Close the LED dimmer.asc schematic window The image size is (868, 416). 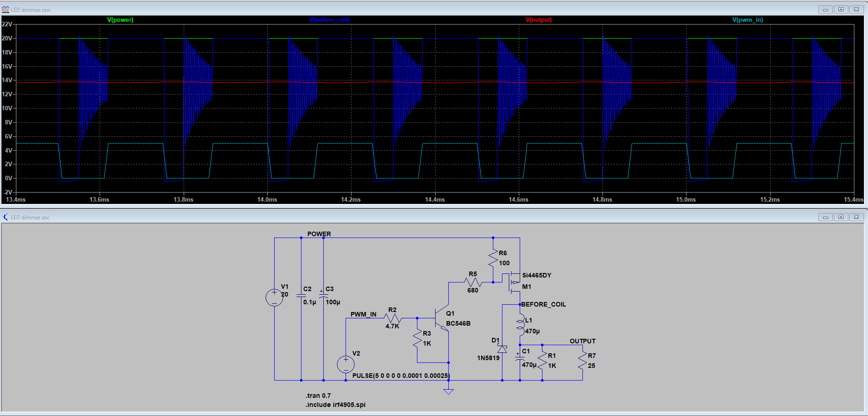pyautogui.click(x=856, y=217)
